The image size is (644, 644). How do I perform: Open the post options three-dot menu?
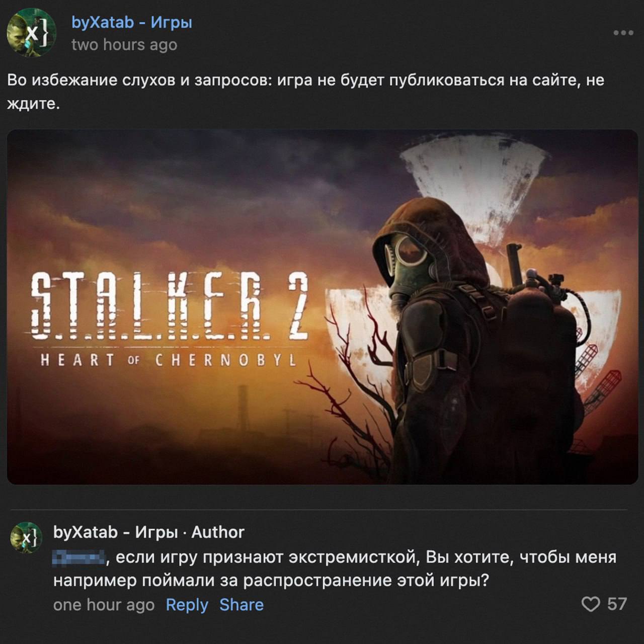coord(623,33)
